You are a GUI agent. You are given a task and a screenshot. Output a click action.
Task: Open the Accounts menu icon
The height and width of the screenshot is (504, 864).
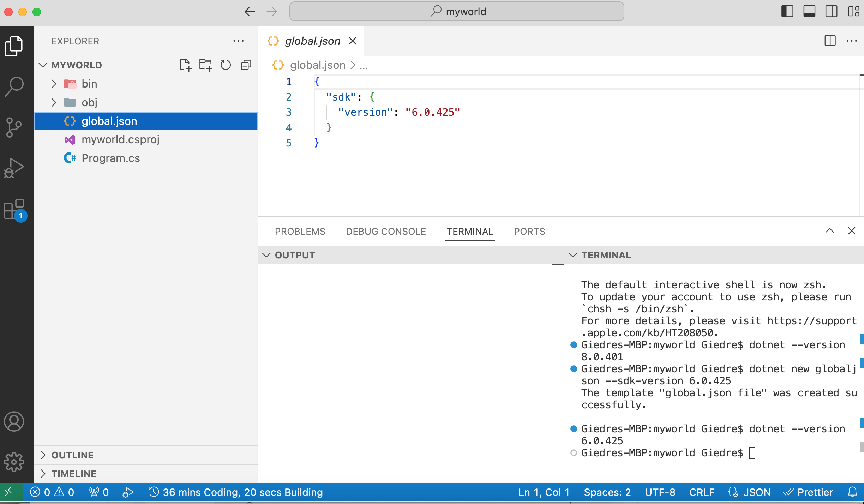[14, 421]
